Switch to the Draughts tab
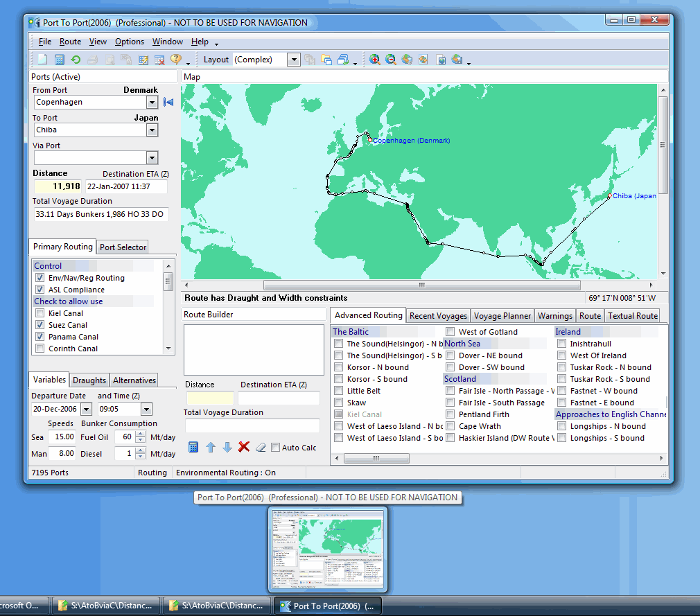The width and height of the screenshot is (700, 616). click(89, 380)
